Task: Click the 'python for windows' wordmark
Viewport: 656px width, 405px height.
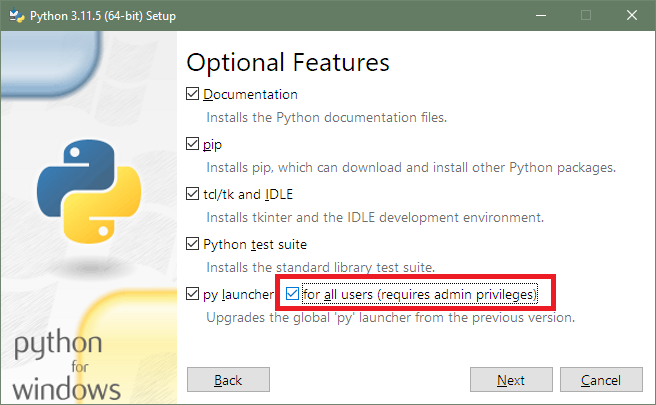Action: pos(67,367)
